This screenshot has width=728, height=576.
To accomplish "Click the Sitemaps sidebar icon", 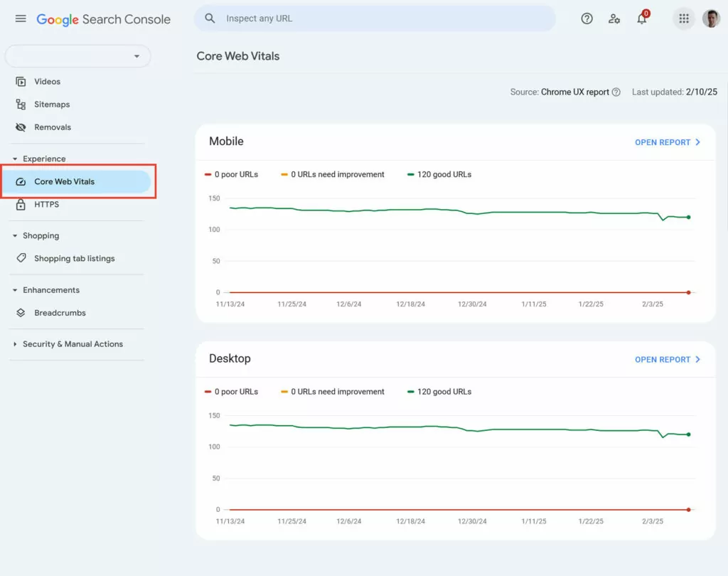I will pyautogui.click(x=21, y=105).
